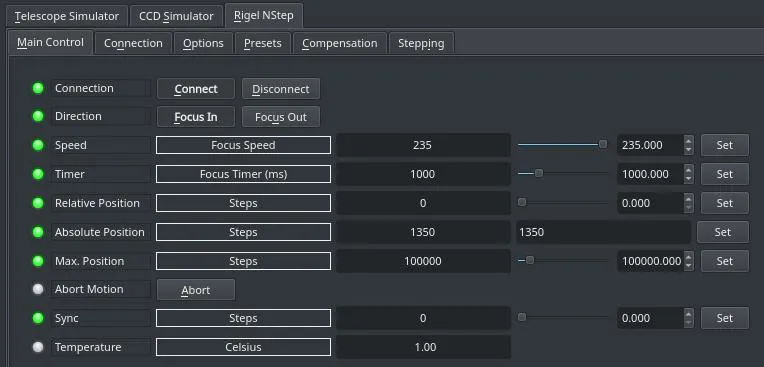Click the green Connection status light
Screen dimensions: 764x367
pos(38,88)
